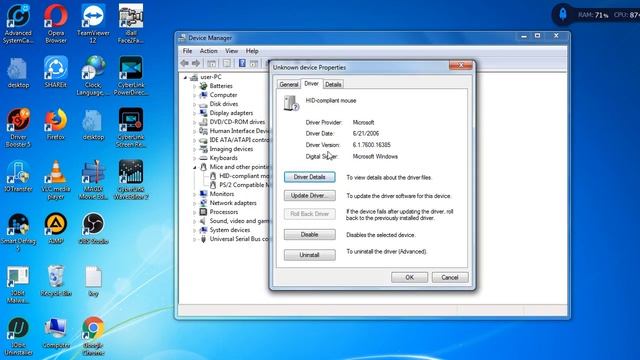Click RAM booster rocket icon
This screenshot has width=640, height=360.
pos(563,15)
